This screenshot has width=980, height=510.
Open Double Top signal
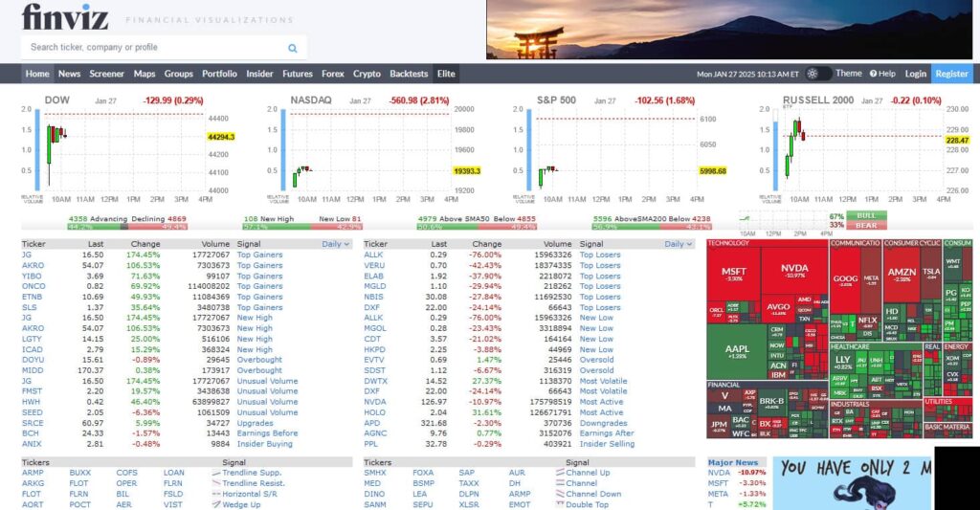click(587, 504)
